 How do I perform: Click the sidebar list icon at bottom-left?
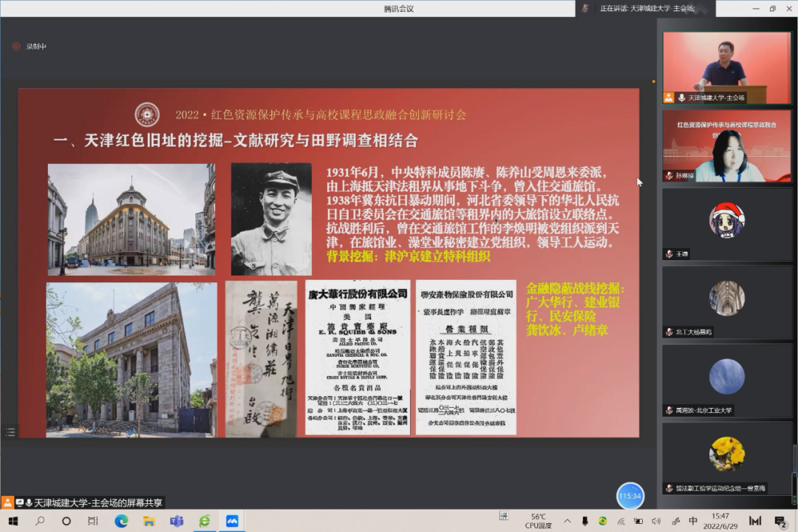tap(10, 432)
